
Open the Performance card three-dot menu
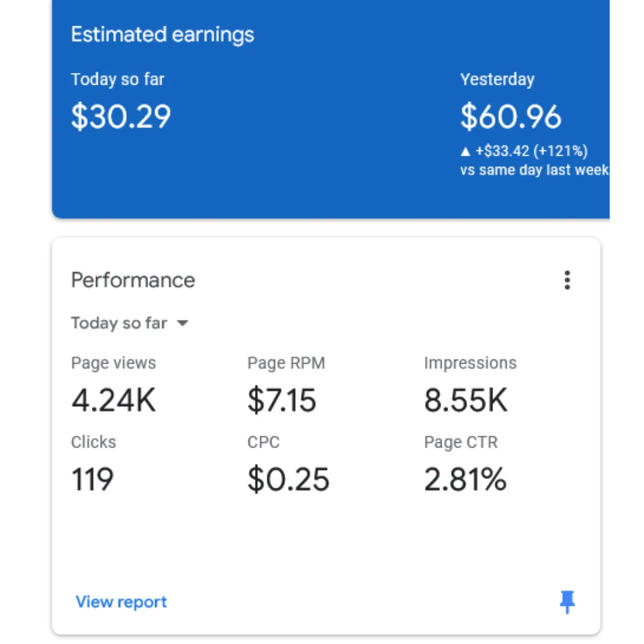click(x=567, y=280)
